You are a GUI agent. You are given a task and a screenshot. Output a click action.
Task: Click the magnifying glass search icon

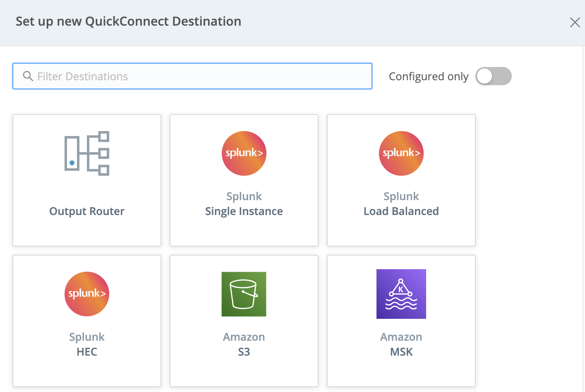pyautogui.click(x=28, y=76)
